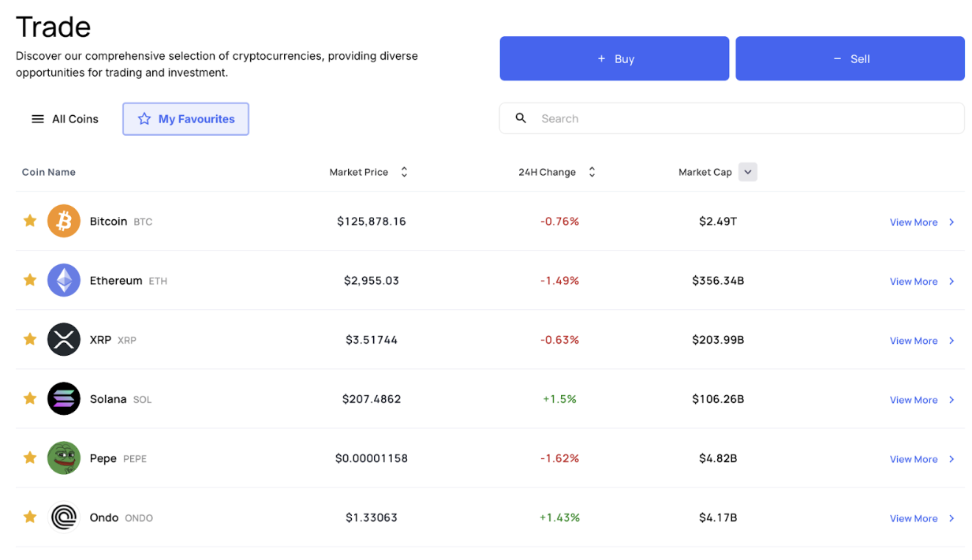Open View More for Ethereum
Image resolution: width=972 pixels, height=560 pixels.
point(914,282)
